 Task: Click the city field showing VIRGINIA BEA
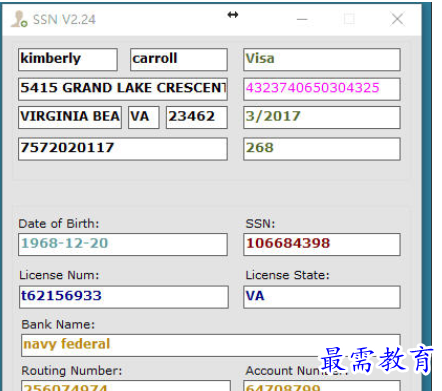coord(70,117)
